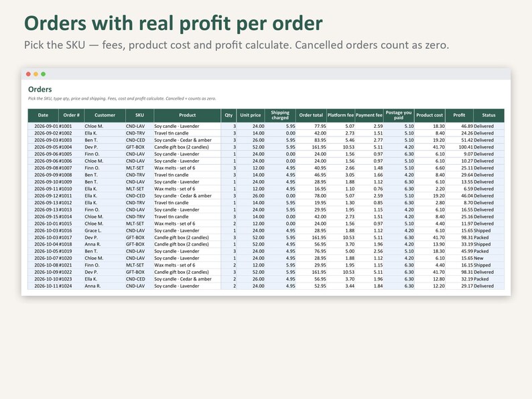532x399 pixels.
Task: Select the Order # column header
Action: click(71, 115)
